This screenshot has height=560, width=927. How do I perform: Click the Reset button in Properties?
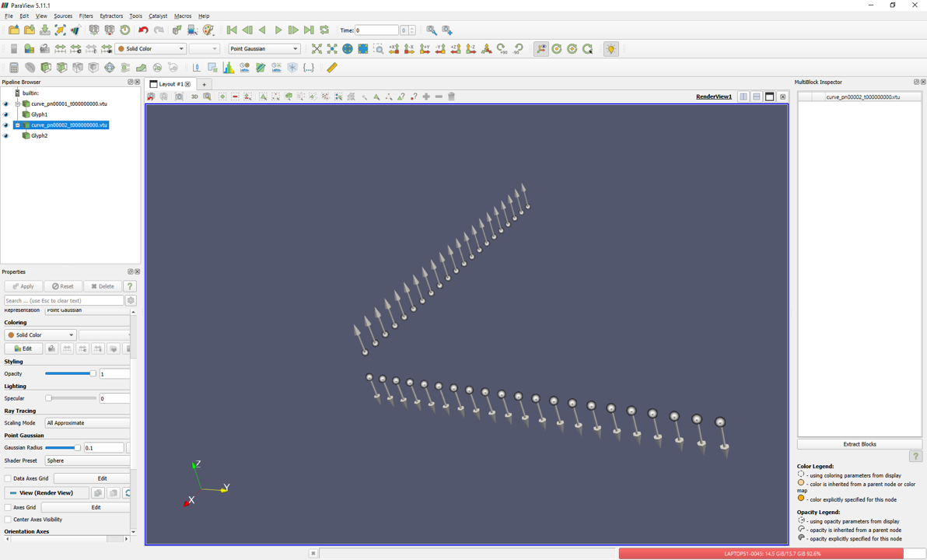(63, 286)
